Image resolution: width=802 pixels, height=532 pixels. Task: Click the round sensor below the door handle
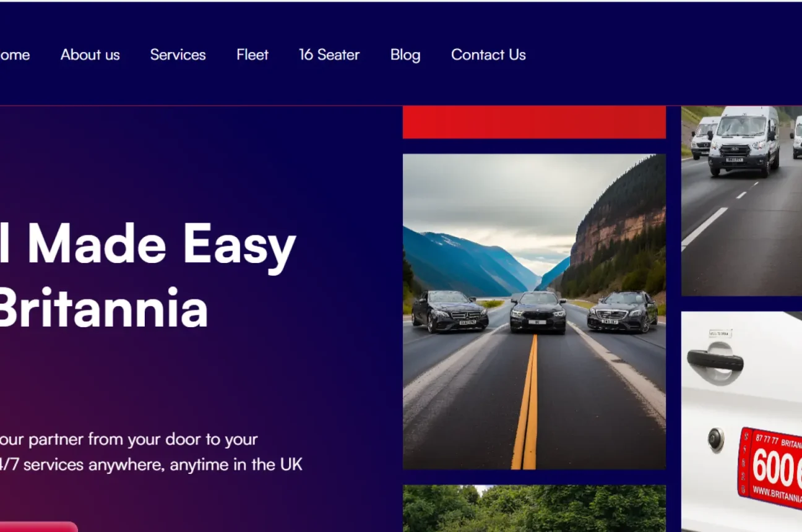coord(716,439)
